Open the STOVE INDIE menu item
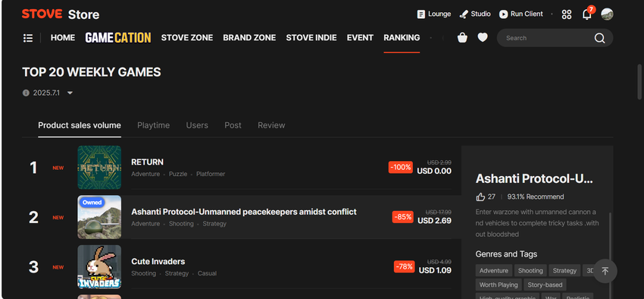The width and height of the screenshot is (644, 299). coord(311,38)
